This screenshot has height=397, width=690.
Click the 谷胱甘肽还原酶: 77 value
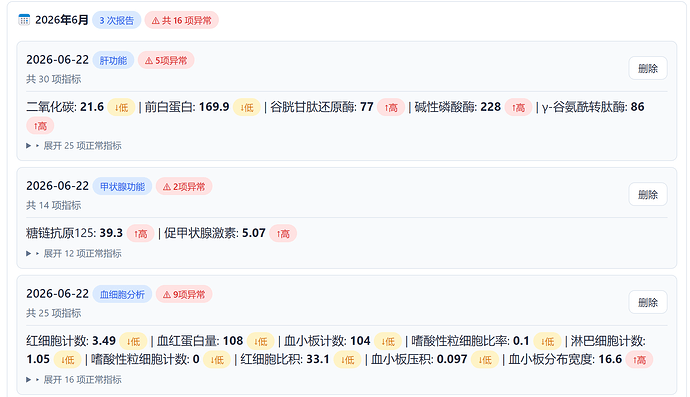coord(322,107)
